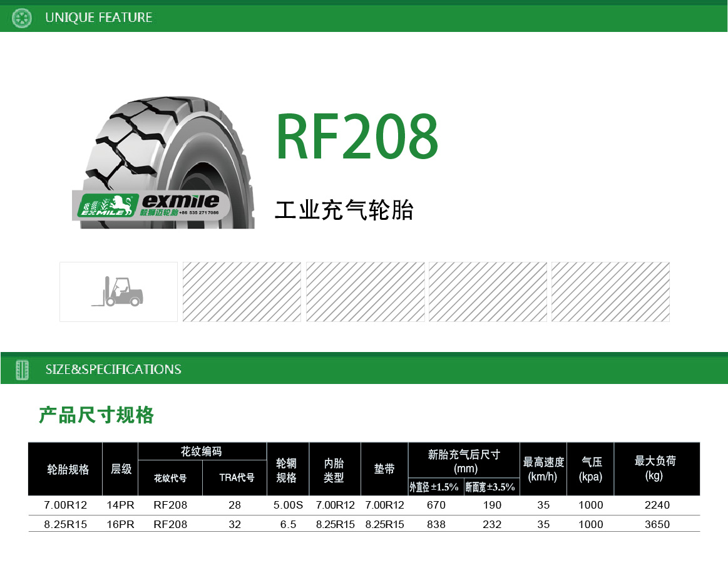Click the 最大负荷 (kg) column header
The width and height of the screenshot is (728, 570).
[655, 468]
